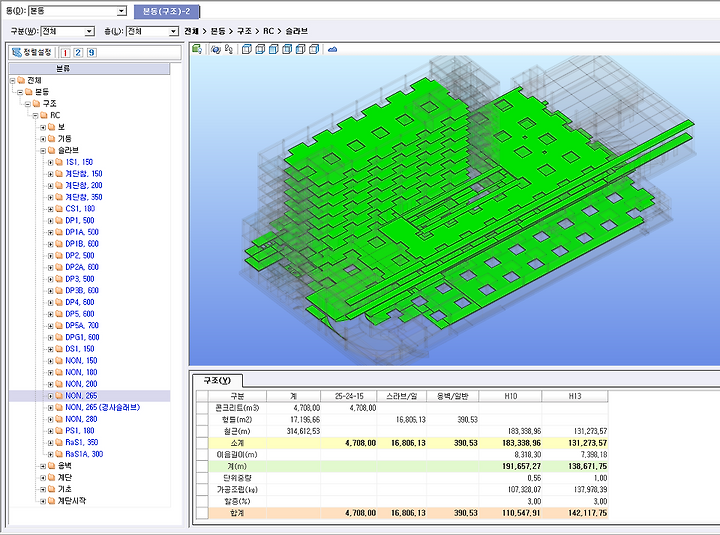Viewport: 720px width, 535px height.
Task: Click the H13 column header
Action: [x=574, y=396]
